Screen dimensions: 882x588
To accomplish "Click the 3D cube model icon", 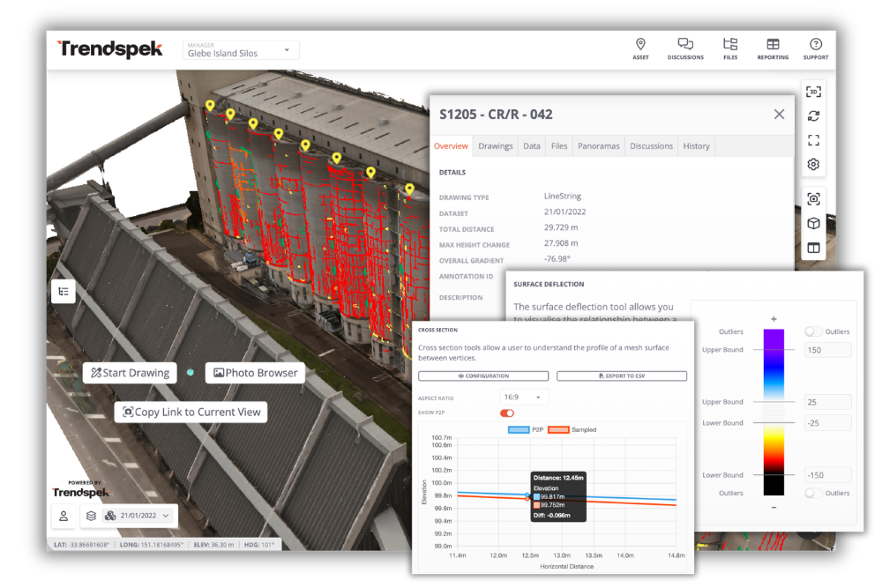I will click(x=813, y=223).
